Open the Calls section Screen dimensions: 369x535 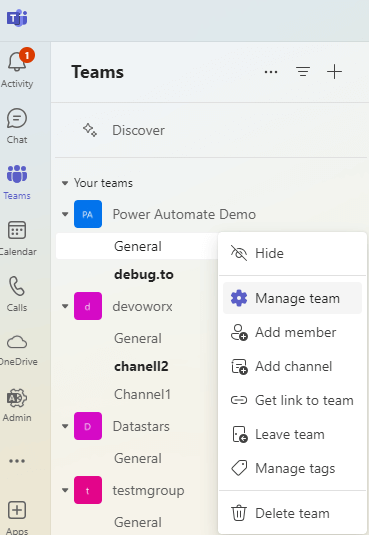17,294
